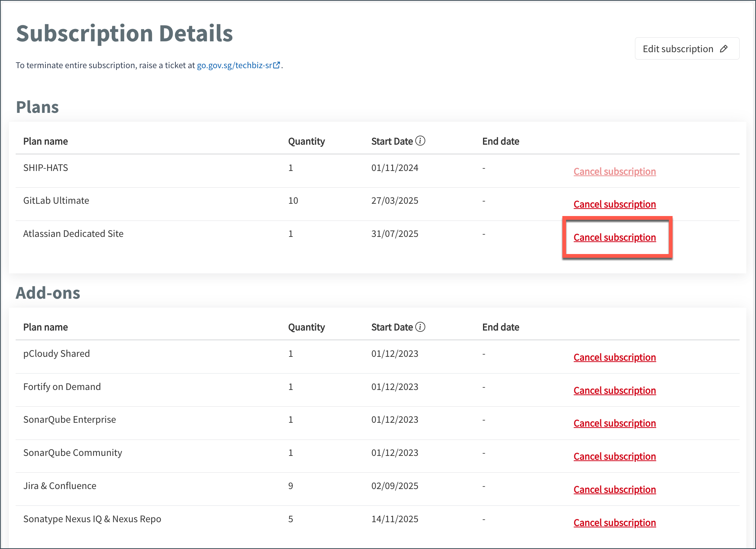Click the external-link icon beside techbiz-sr
This screenshot has width=756, height=549.
click(x=277, y=65)
